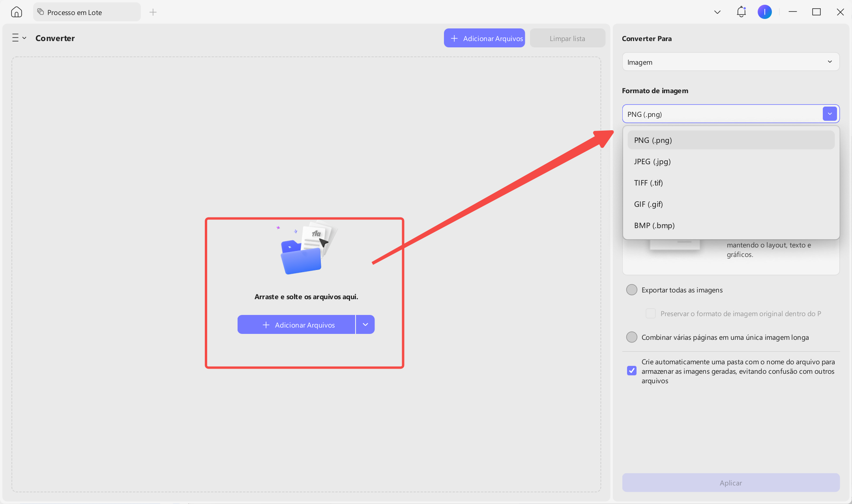Click the Aplicar button

[x=730, y=483]
